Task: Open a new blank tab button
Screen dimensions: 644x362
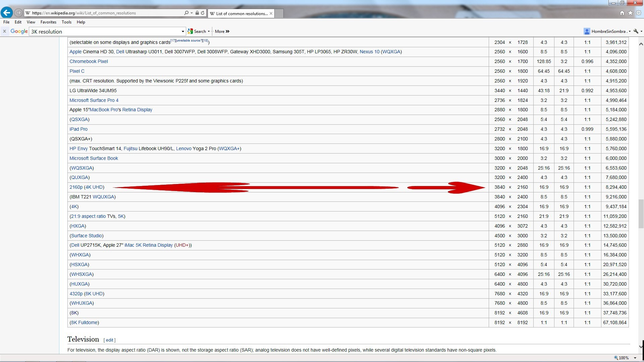Action: coord(279,13)
